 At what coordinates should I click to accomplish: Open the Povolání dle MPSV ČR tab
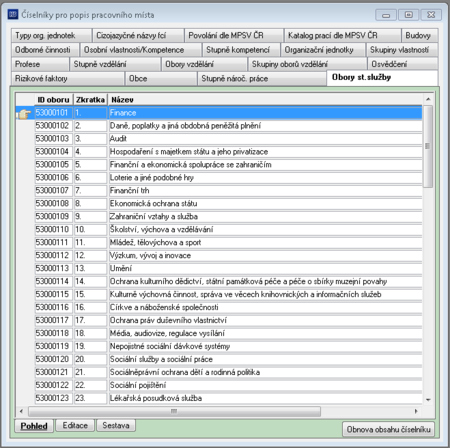tap(234, 35)
